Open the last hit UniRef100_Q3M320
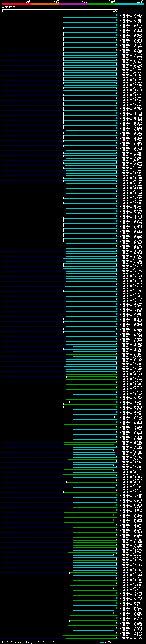Screen dimensions: 146x644 point(131,638)
